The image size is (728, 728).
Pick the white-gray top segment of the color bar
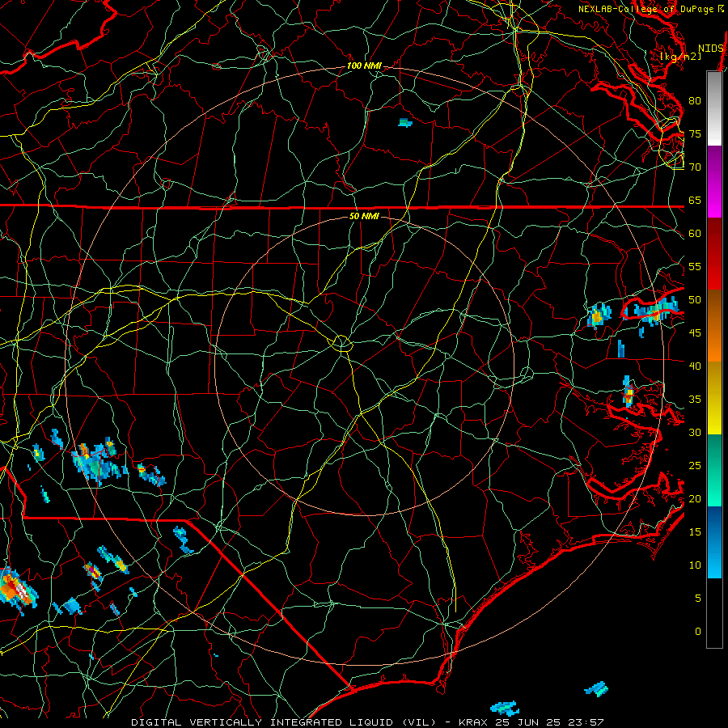(x=714, y=108)
